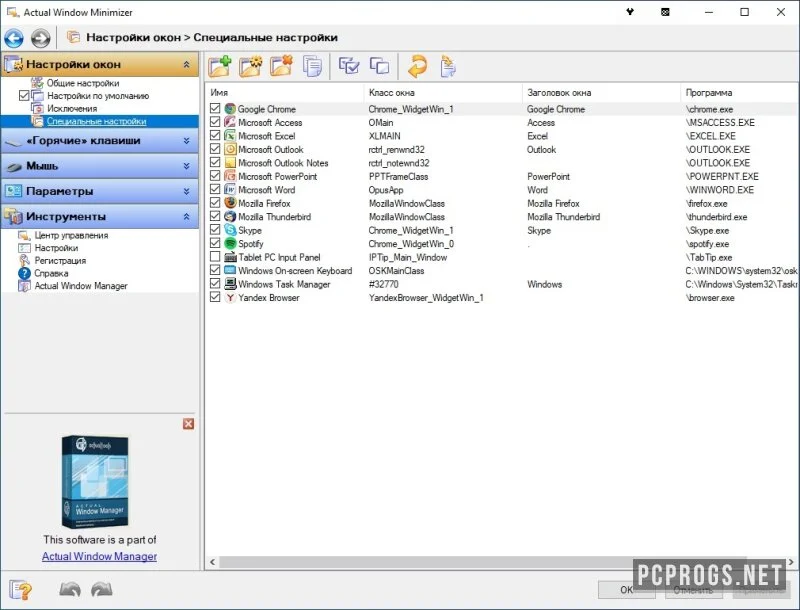Click the orange curved arrow toolbar icon
Image resolution: width=800 pixels, height=610 pixels.
pyautogui.click(x=418, y=66)
